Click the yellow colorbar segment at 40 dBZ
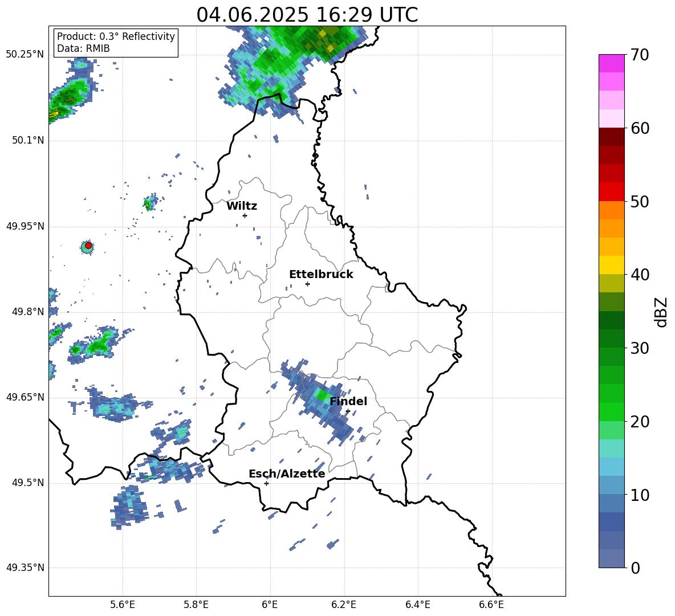Screen dimensions: 675x616 coord(611,265)
